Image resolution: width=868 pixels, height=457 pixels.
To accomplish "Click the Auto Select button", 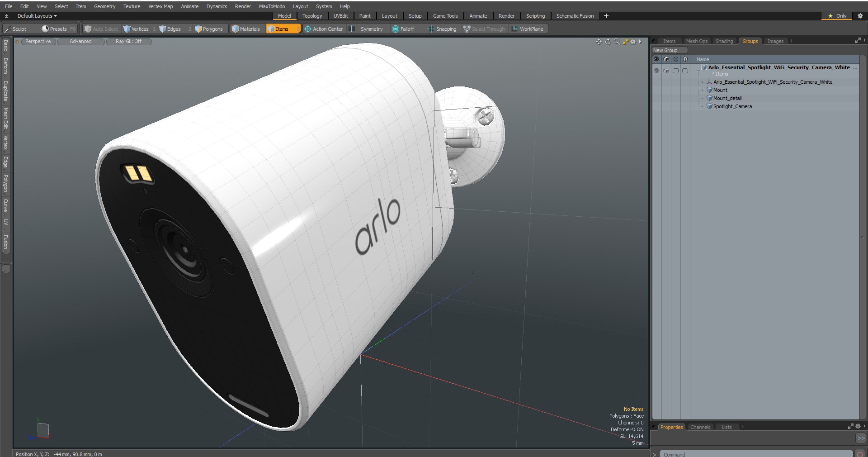I will tap(101, 29).
